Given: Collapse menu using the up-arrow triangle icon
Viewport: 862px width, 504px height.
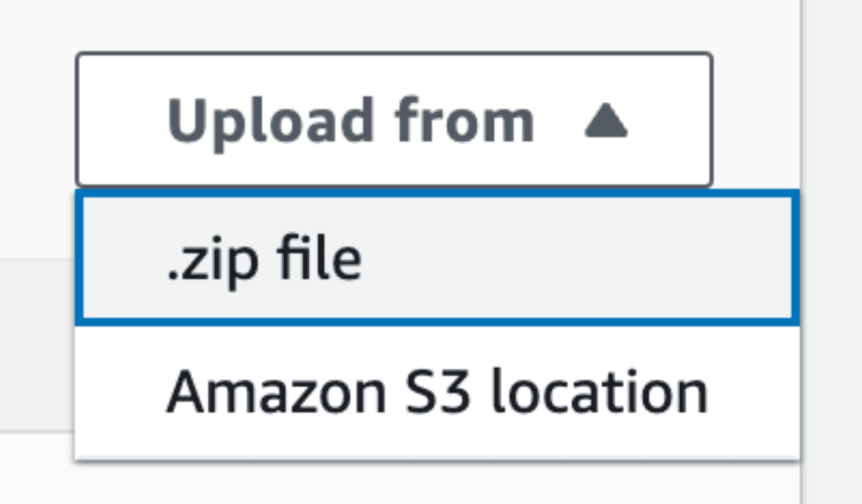Looking at the screenshot, I should point(605,121).
